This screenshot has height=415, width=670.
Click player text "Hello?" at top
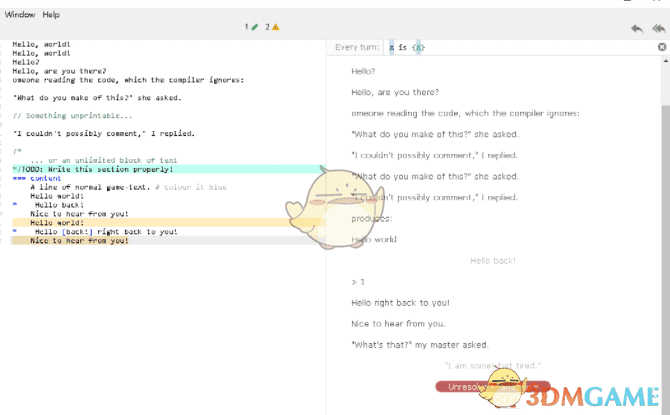363,71
